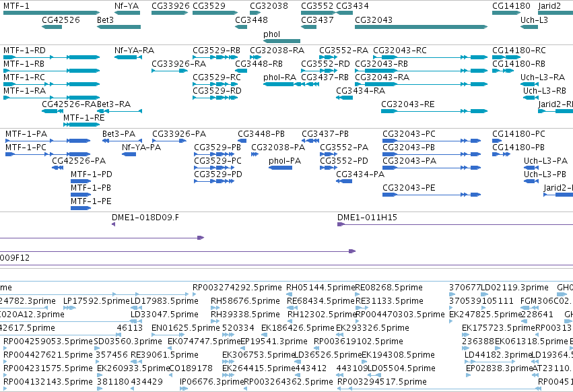The image size is (573, 392).
Task: Click transcript label CG33926-RA
Action: [x=178, y=63]
